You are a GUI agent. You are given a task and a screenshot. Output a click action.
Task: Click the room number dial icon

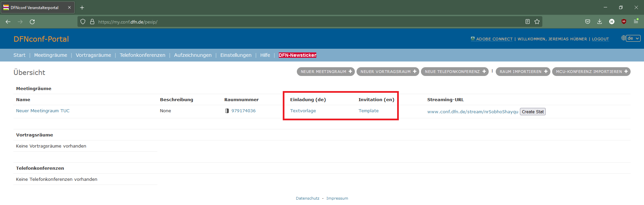pos(227,111)
